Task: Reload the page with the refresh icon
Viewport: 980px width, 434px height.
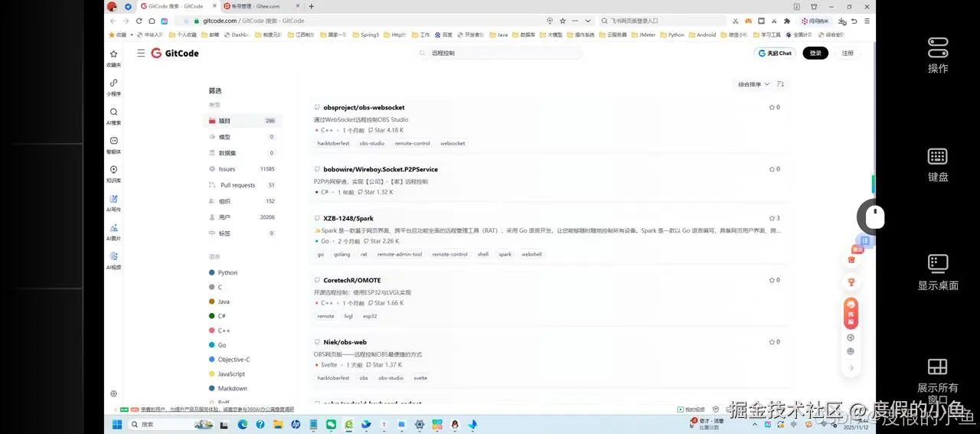Action: coord(139,21)
